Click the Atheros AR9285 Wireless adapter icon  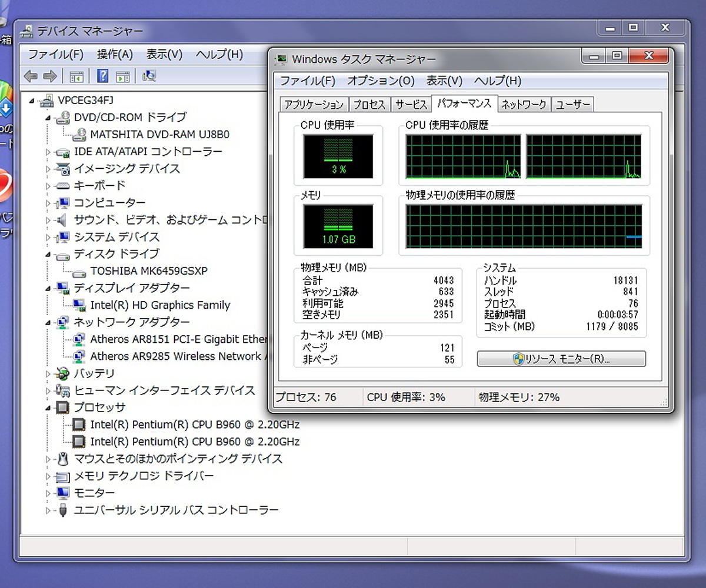[x=79, y=356]
